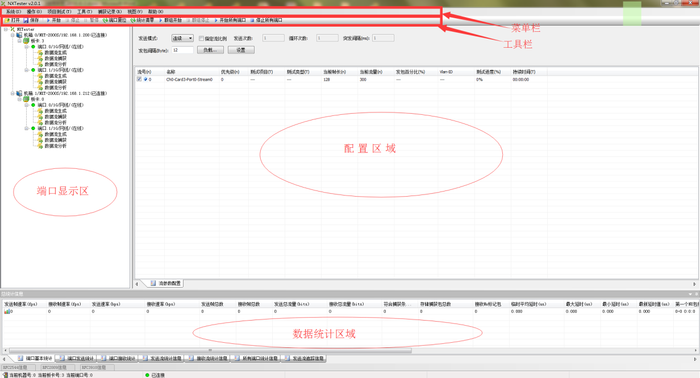
Task: Collapse the NXTester root node
Action: click(6, 29)
